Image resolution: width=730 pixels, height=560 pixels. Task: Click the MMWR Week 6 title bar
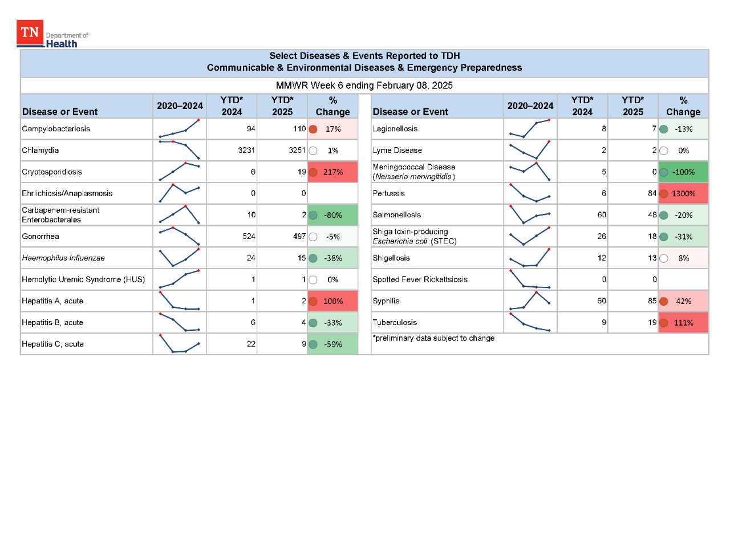point(364,86)
